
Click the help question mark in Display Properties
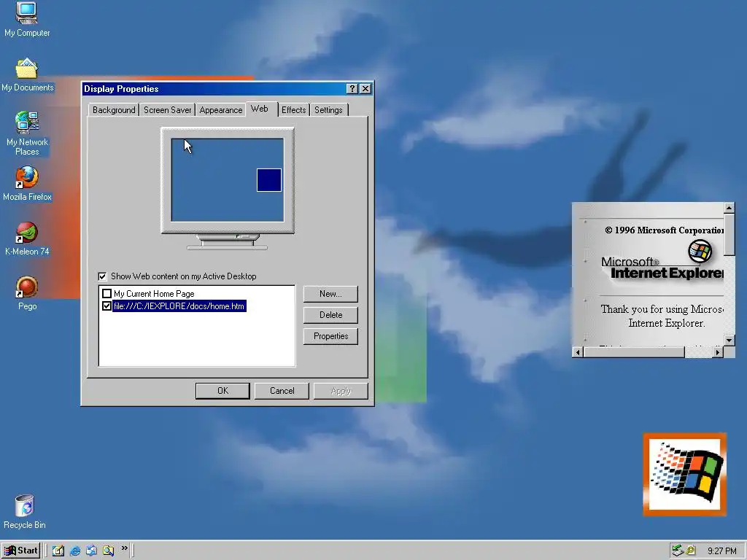[352, 88]
